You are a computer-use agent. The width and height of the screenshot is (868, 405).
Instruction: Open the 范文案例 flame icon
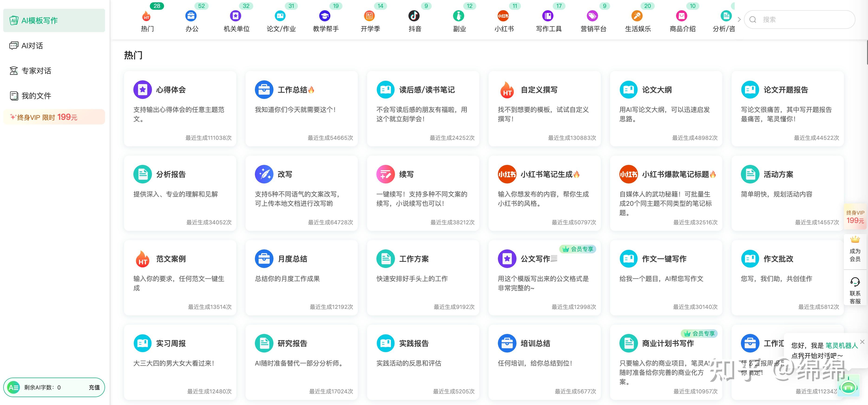coord(142,258)
